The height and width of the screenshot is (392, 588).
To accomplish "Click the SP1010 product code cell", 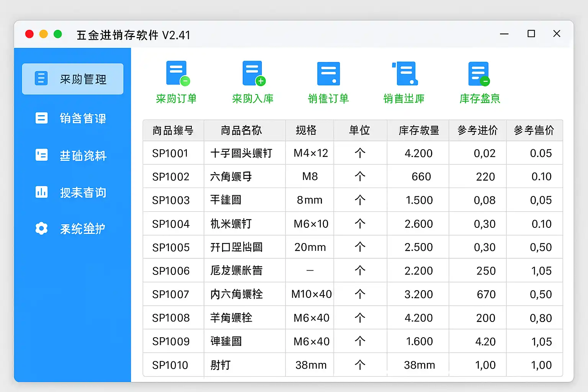I will coord(170,365).
